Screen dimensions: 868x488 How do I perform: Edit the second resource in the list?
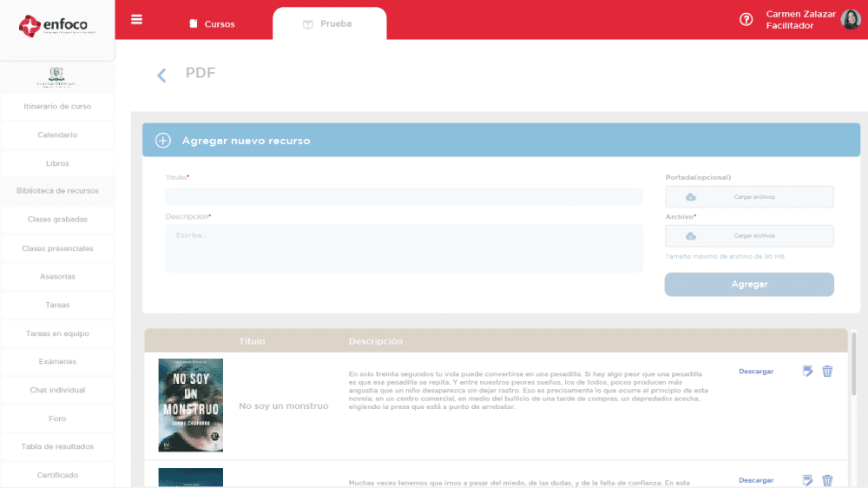point(807,480)
